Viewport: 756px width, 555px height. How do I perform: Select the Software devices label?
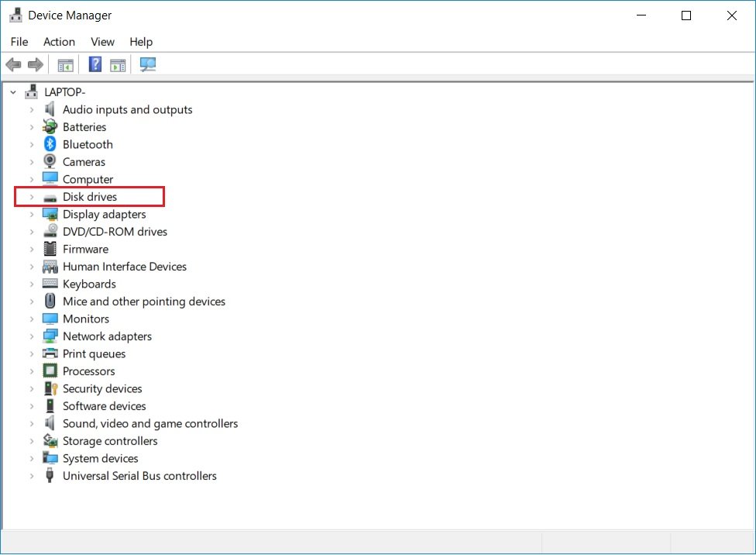pyautogui.click(x=104, y=406)
